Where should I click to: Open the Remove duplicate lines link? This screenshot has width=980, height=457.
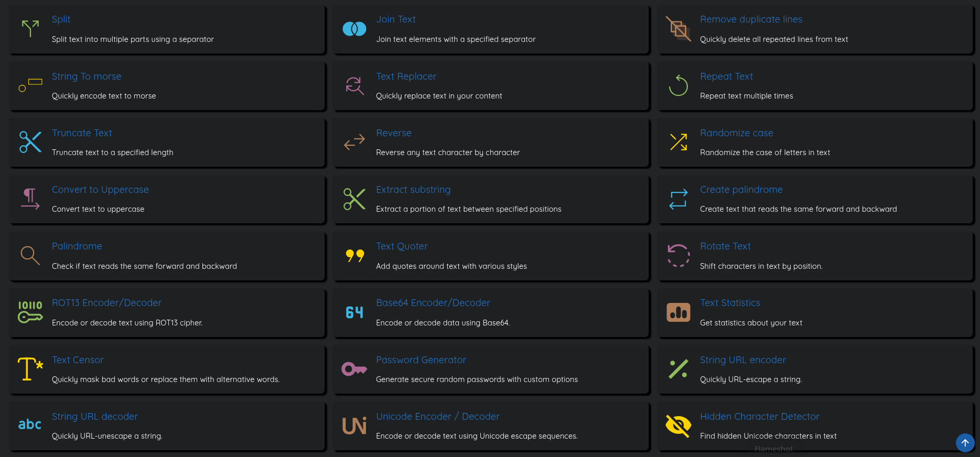point(751,19)
